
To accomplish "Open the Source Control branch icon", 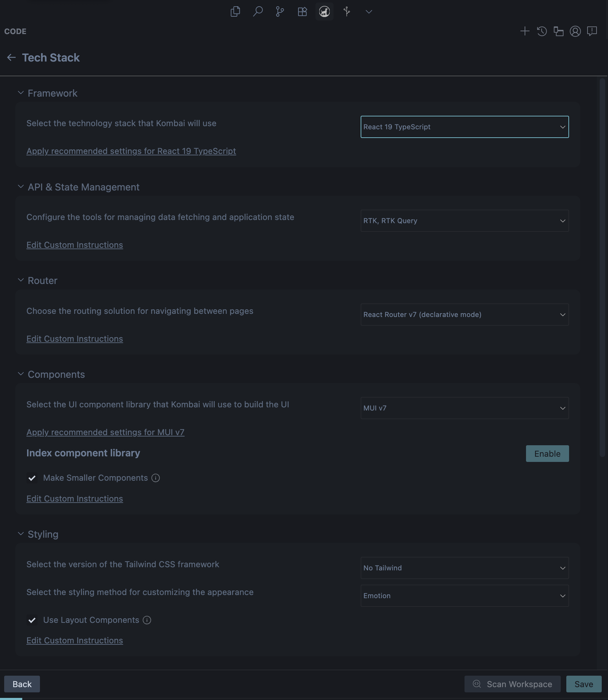I will 280,11.
